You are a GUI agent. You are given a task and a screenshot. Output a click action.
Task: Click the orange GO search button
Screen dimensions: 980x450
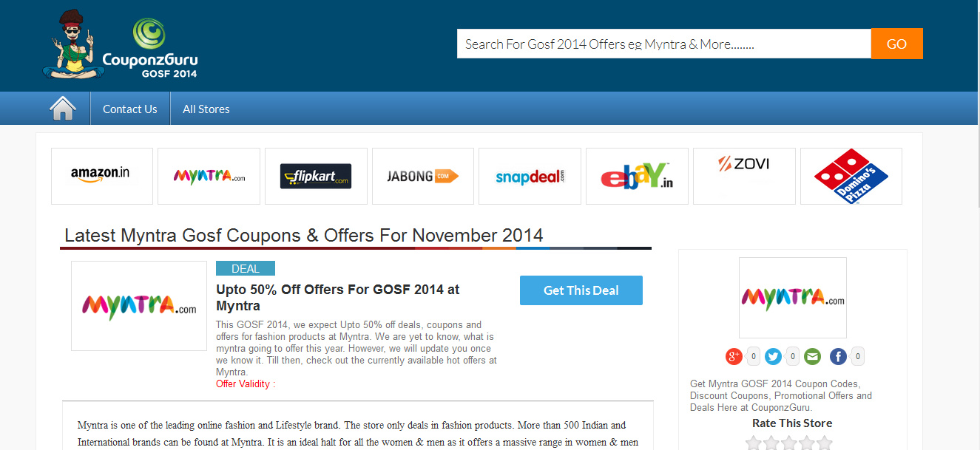tap(896, 44)
